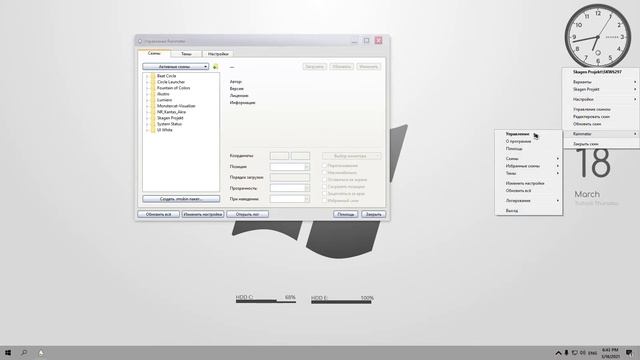Image resolution: width=640 pixels, height=360 pixels.
Task: Click the Beat Circle folder icon
Action: click(x=153, y=76)
